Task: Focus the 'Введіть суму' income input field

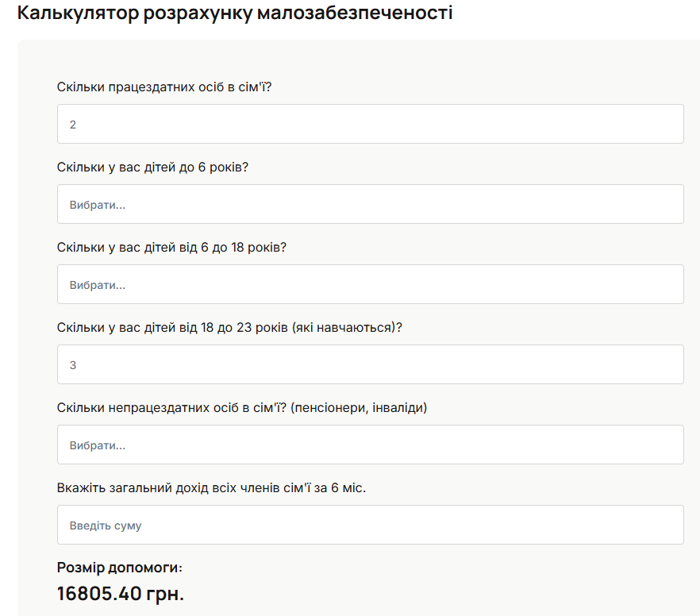Action: pos(370,525)
